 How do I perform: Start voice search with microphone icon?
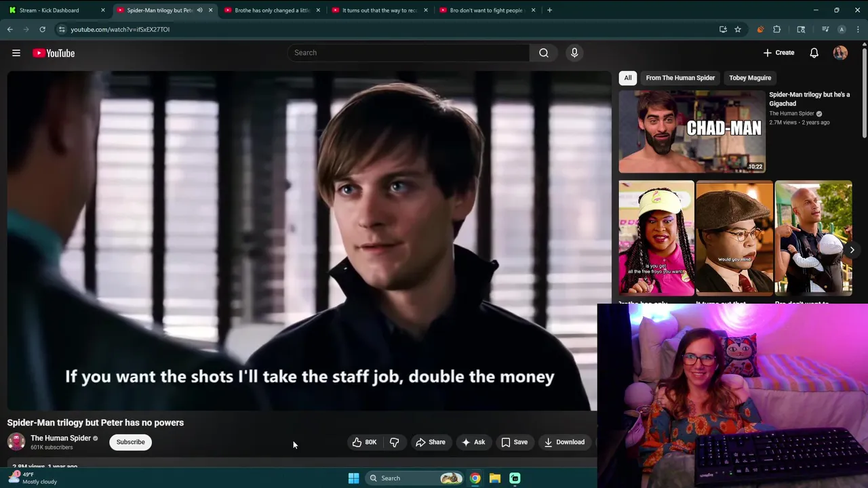pos(574,53)
